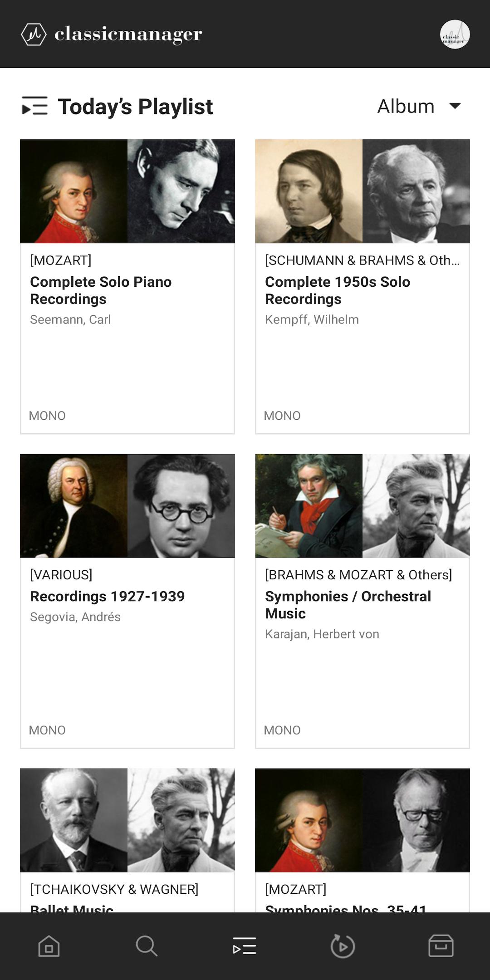Image resolution: width=490 pixels, height=980 pixels.
Task: Tap the Mozart and Seemann cover image
Action: [x=127, y=191]
